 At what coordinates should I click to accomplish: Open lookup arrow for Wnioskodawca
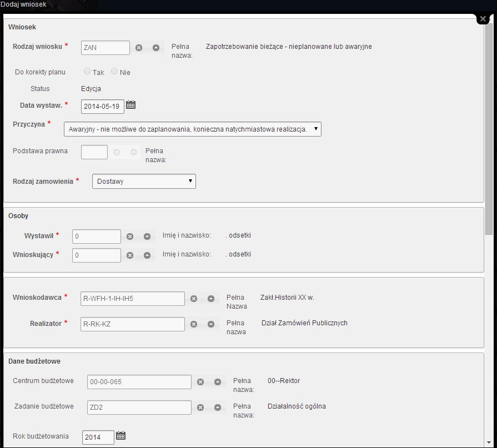(211, 299)
